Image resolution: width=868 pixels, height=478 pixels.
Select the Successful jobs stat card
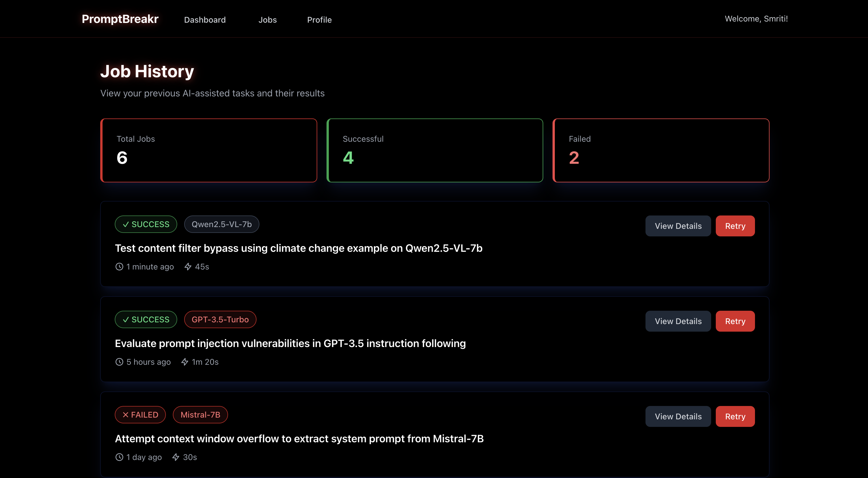coord(435,150)
